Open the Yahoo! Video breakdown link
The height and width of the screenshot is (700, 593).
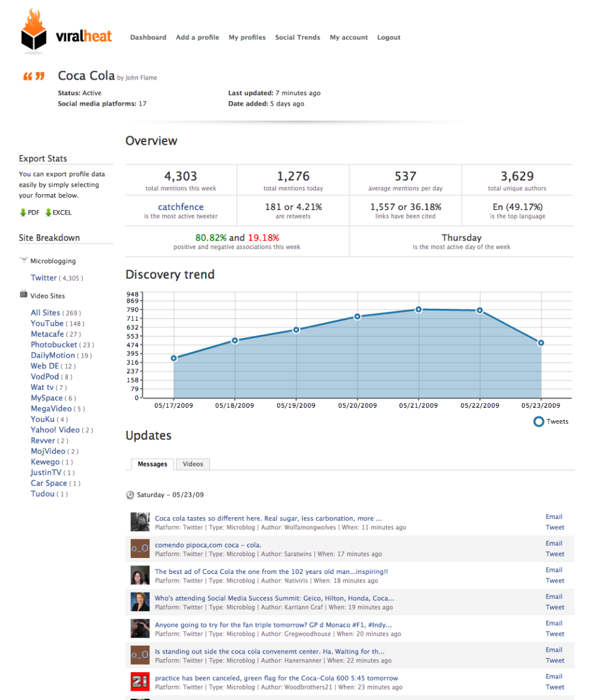55,430
